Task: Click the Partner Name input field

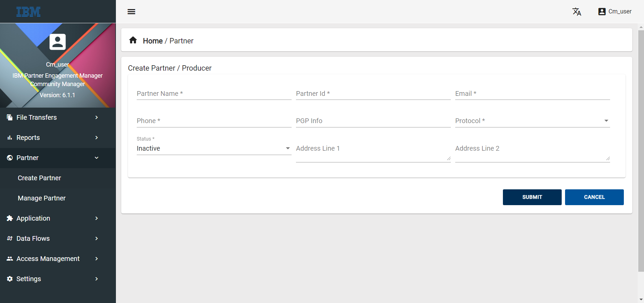Action: [x=214, y=93]
